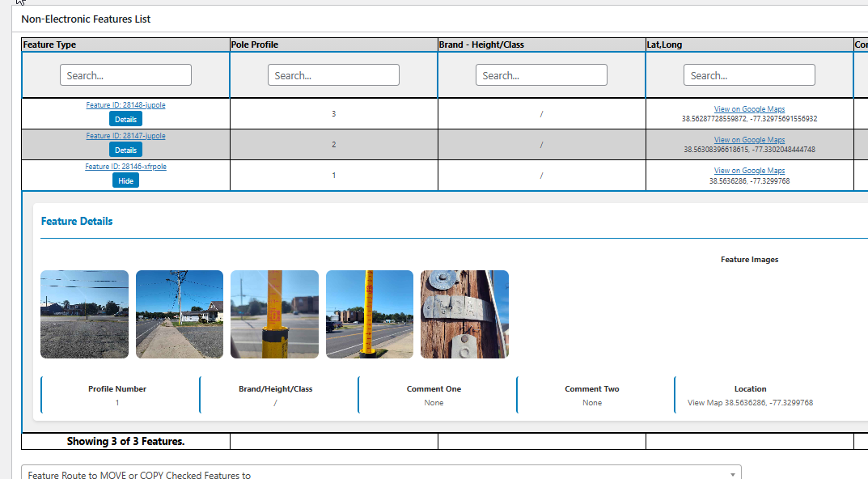Image resolution: width=868 pixels, height=479 pixels.
Task: Click the Non-Electronic Features List title
Action: [x=86, y=19]
